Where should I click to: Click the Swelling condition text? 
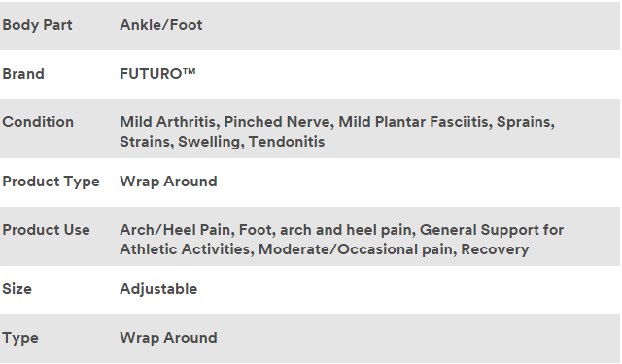(210, 142)
